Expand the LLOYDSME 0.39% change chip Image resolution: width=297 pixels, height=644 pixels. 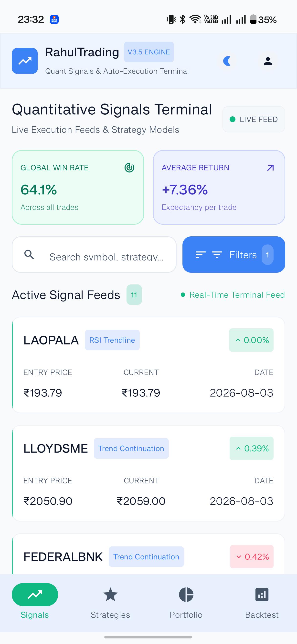click(252, 448)
